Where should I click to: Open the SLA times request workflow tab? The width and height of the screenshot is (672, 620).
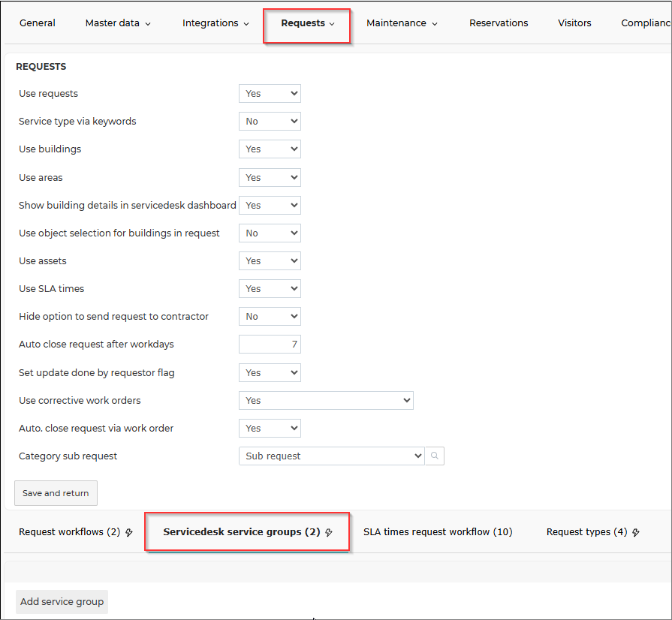tap(438, 531)
